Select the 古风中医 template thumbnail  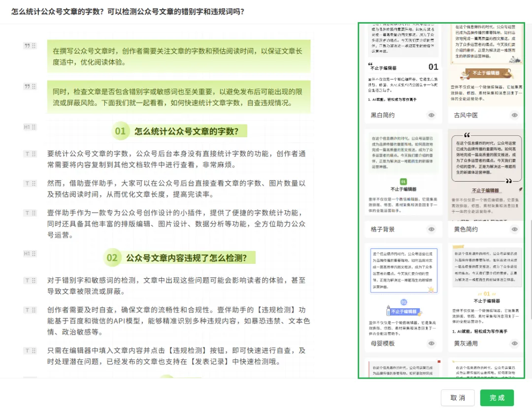pos(486,64)
